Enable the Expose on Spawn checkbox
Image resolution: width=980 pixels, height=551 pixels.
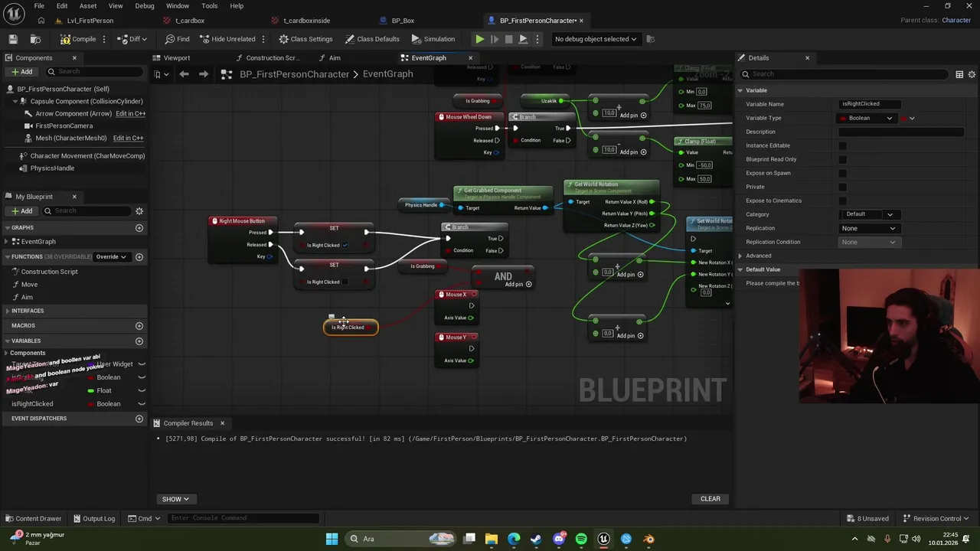(x=843, y=173)
